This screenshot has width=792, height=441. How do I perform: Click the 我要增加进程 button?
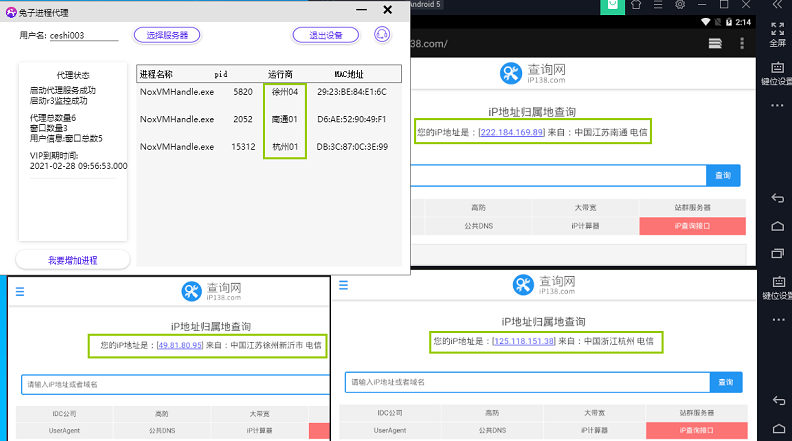(x=72, y=260)
